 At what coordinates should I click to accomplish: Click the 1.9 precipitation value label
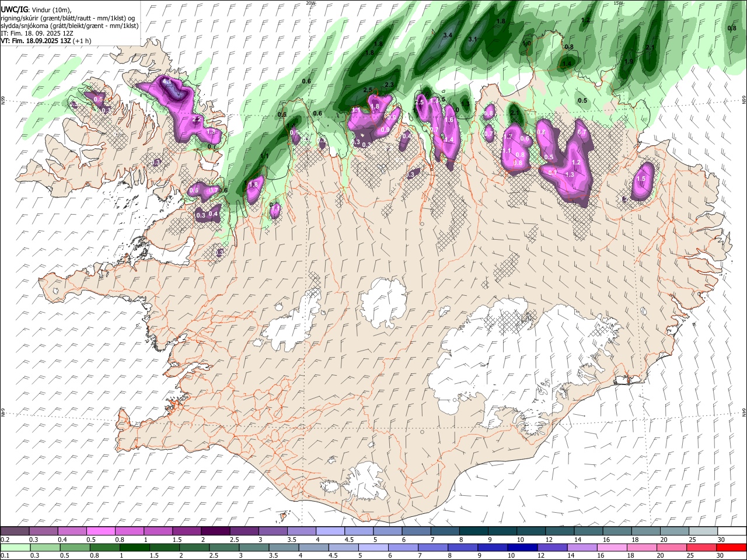coord(629,62)
